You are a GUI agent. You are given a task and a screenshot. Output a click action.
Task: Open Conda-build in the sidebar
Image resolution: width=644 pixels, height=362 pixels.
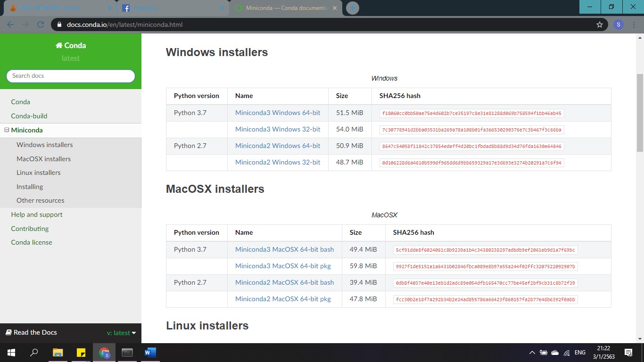[29, 116]
